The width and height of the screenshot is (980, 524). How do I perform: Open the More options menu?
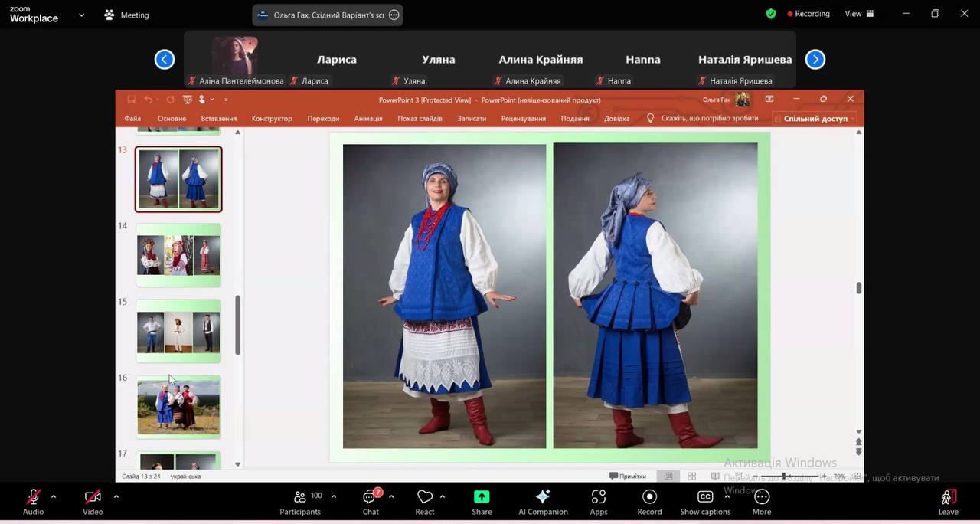point(761,498)
